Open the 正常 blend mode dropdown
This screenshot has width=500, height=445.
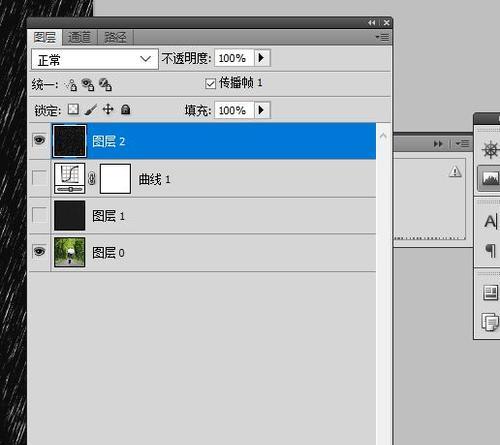(x=95, y=59)
